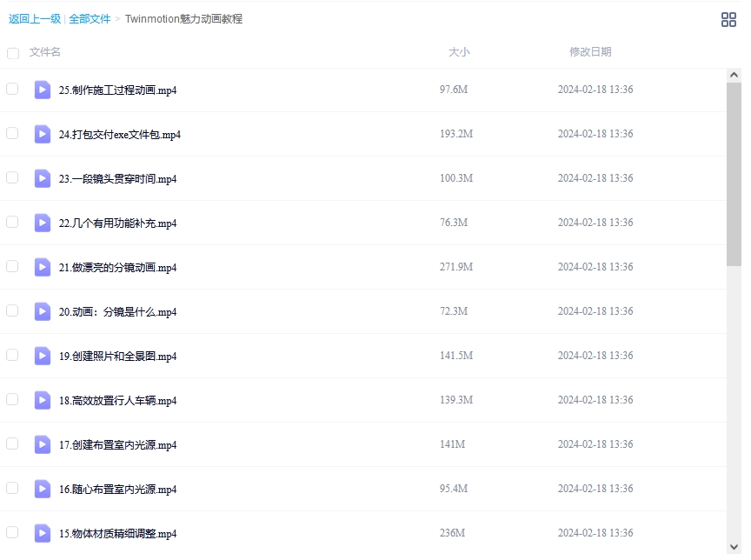
Task: Check the box for 22.几个有用功能补充.mp4
Action: tap(12, 222)
